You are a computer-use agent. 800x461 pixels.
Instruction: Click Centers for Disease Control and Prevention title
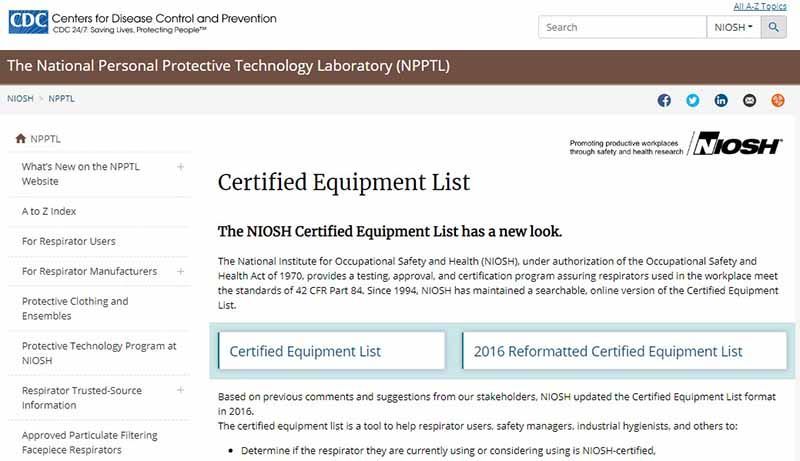[x=164, y=18]
